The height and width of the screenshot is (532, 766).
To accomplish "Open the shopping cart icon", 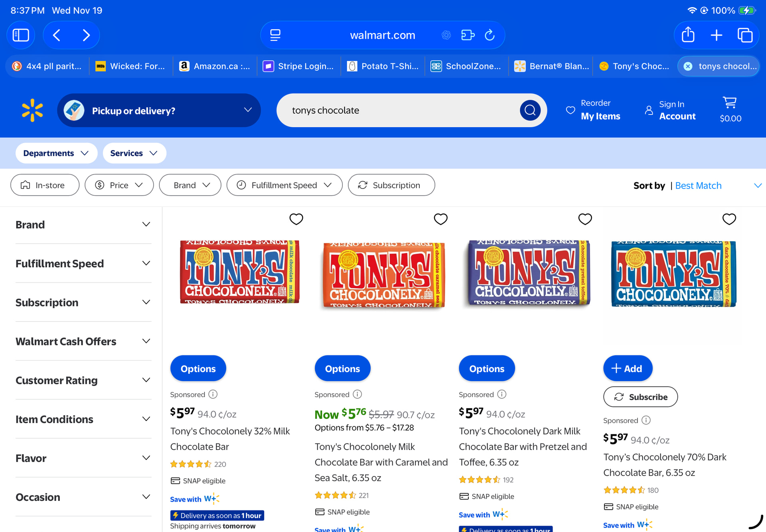I will pyautogui.click(x=730, y=103).
